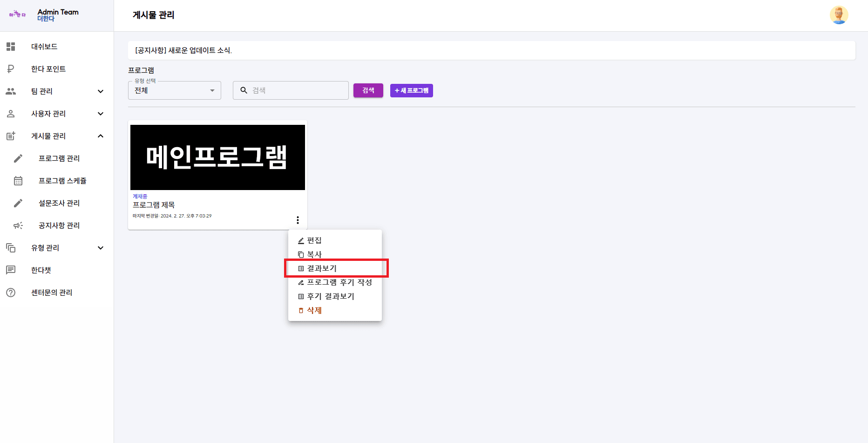
Task: Select 후기 결과보기 from the context menu
Action: 335,296
